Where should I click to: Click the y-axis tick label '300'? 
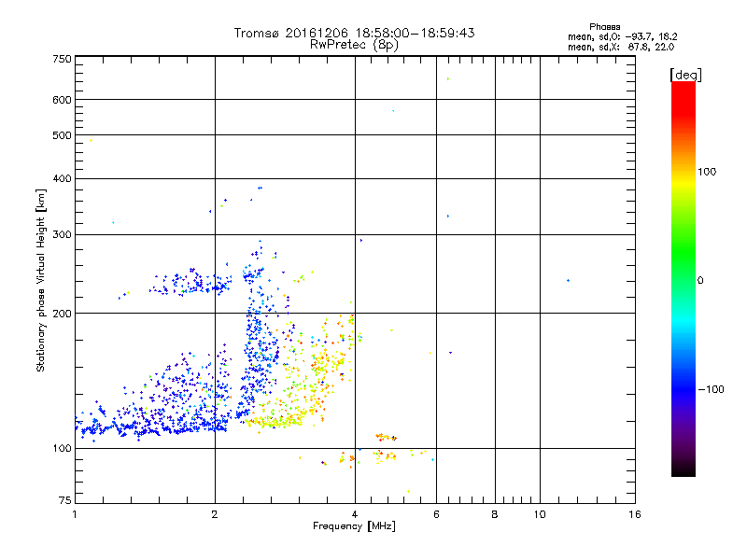[63, 234]
